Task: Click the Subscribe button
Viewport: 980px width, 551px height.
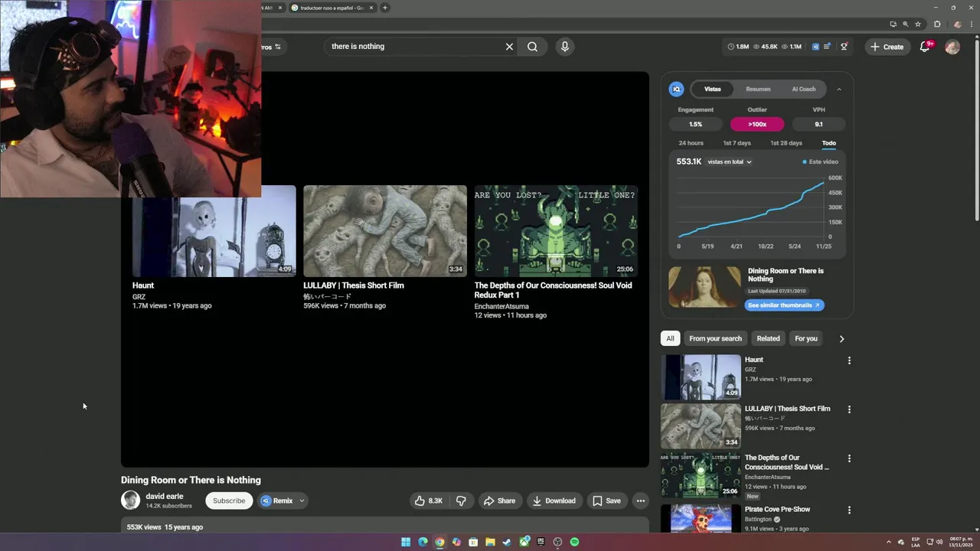Action: point(229,500)
